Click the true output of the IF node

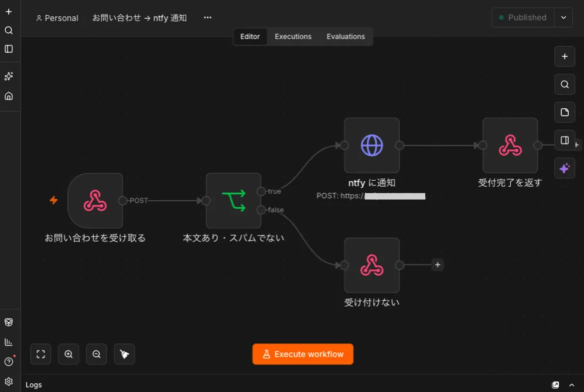[261, 191]
